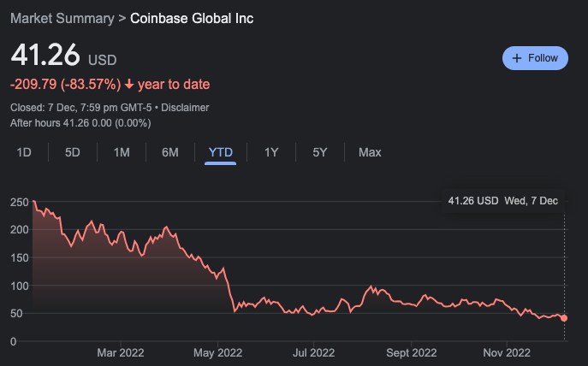
Task: Show the Max range chart
Action: [370, 152]
